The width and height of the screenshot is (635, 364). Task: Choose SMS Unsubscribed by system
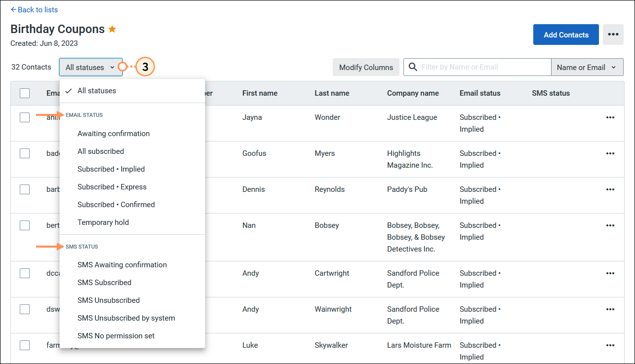[x=132, y=318]
